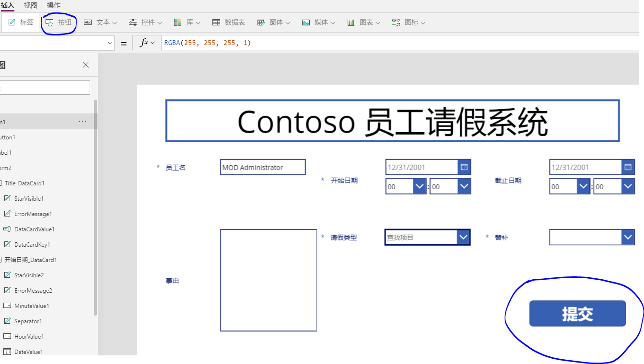Select Separator1 tree item
644x364 pixels.
pos(28,321)
